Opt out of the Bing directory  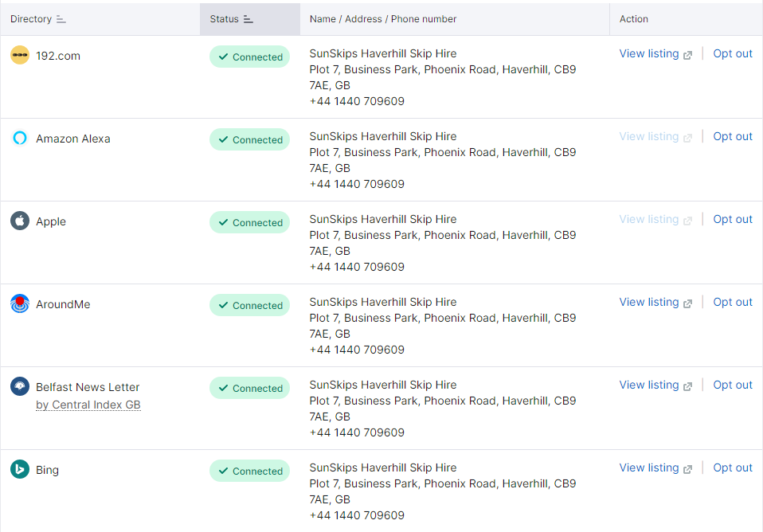pos(733,467)
